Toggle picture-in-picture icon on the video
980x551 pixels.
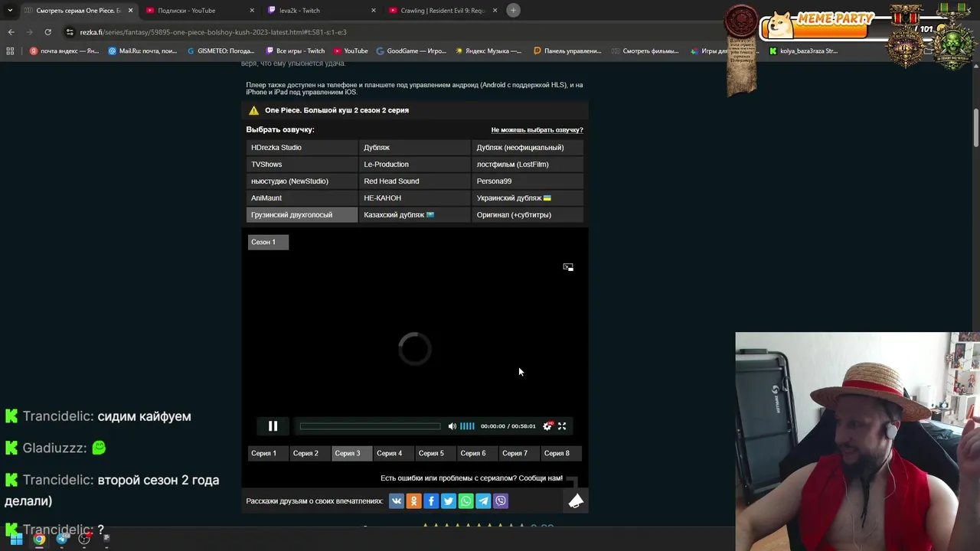click(568, 267)
